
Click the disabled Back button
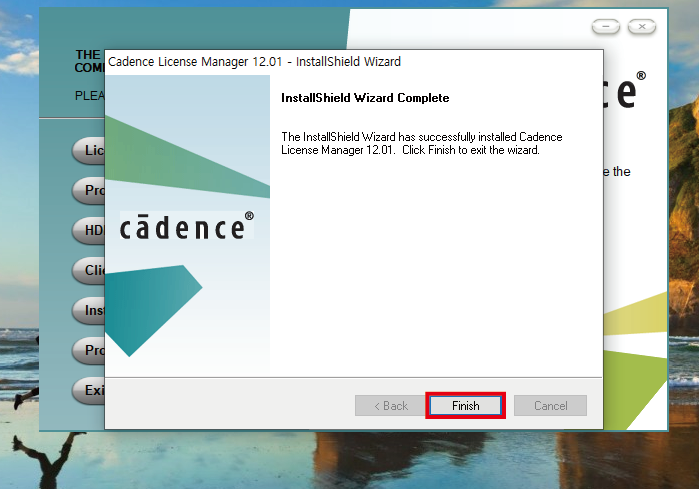coord(391,405)
